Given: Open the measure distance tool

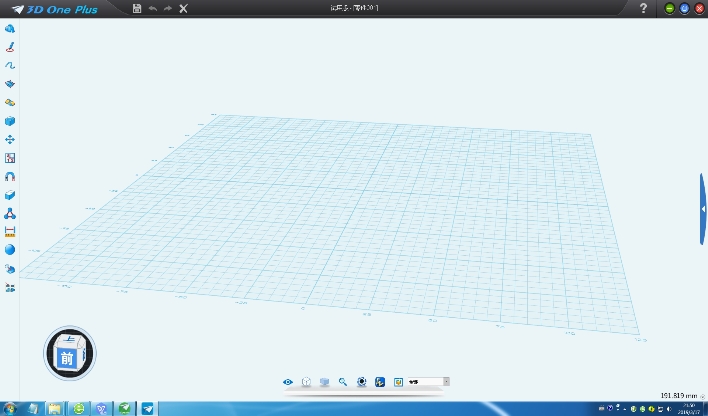Looking at the screenshot, I should click(x=10, y=231).
